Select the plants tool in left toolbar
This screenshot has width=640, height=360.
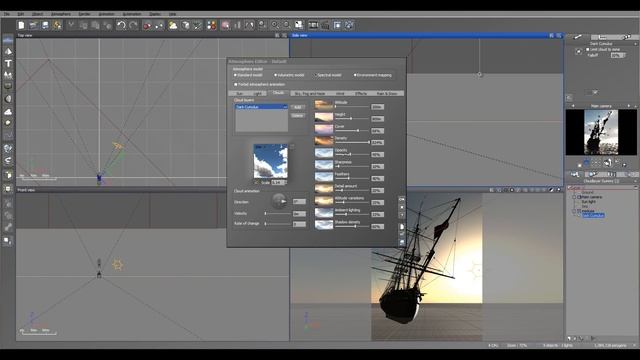[x=8, y=75]
